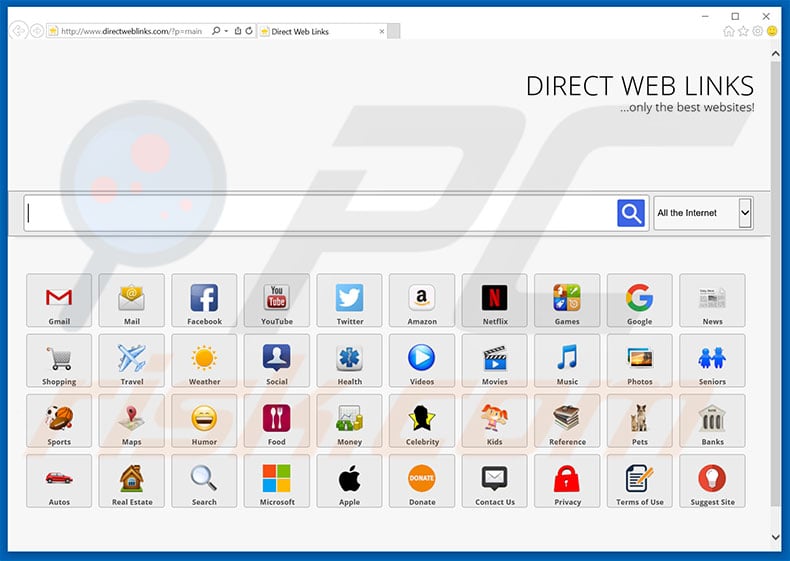The height and width of the screenshot is (561, 790).
Task: Click the scrollbar up arrow
Action: click(x=775, y=54)
